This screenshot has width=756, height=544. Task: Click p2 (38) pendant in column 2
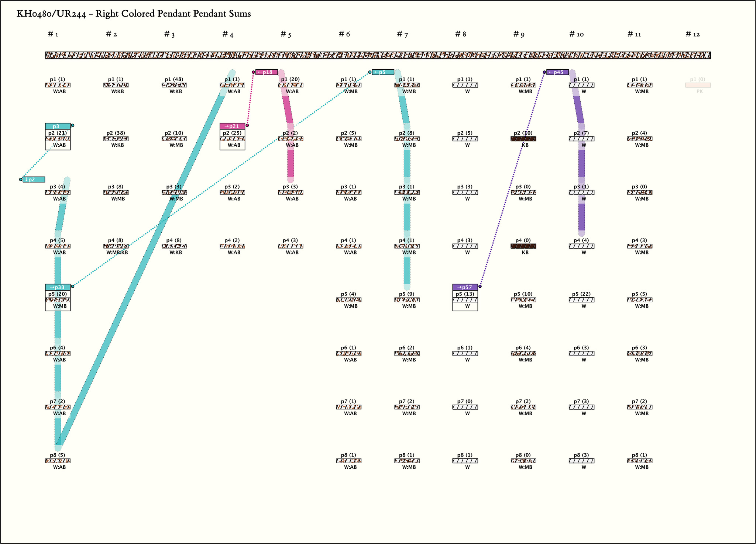pyautogui.click(x=116, y=139)
